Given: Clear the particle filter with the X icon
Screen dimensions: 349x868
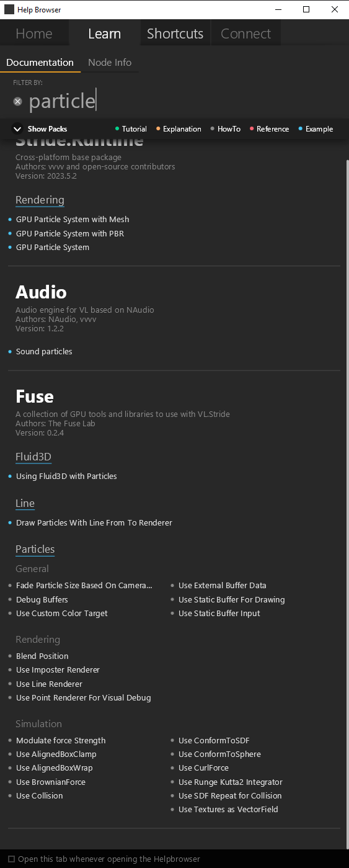Looking at the screenshot, I should tap(18, 101).
